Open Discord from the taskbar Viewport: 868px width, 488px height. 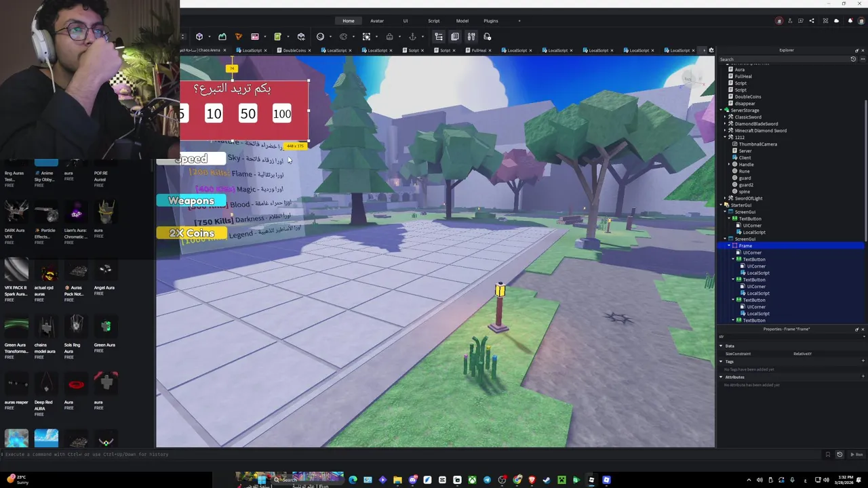point(412,480)
